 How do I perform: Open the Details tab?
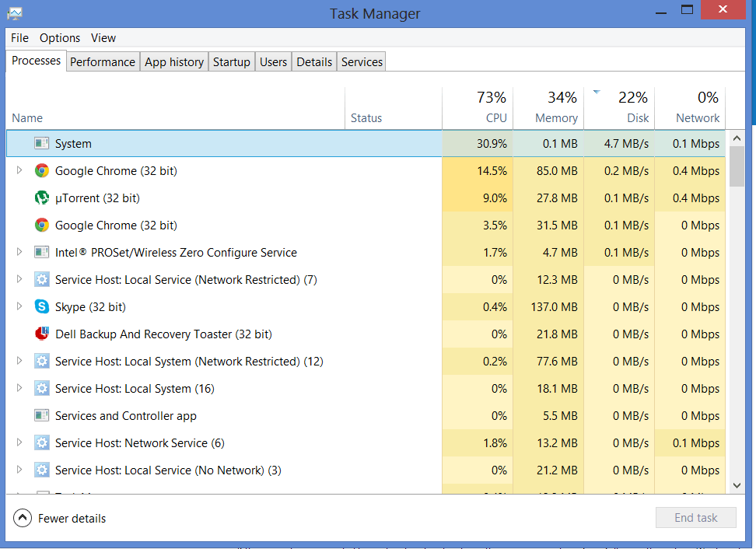(x=314, y=61)
